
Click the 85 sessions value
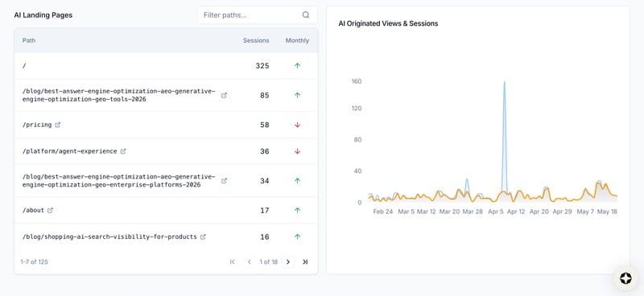point(265,95)
